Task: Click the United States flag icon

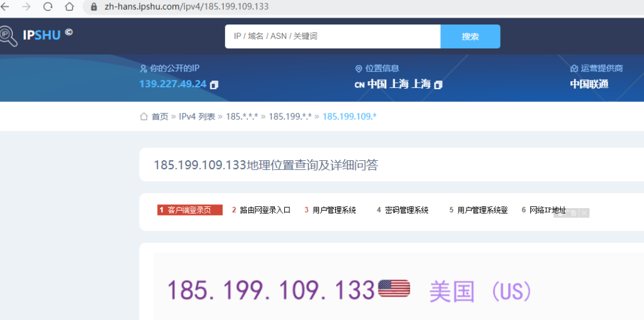Action: tap(394, 289)
